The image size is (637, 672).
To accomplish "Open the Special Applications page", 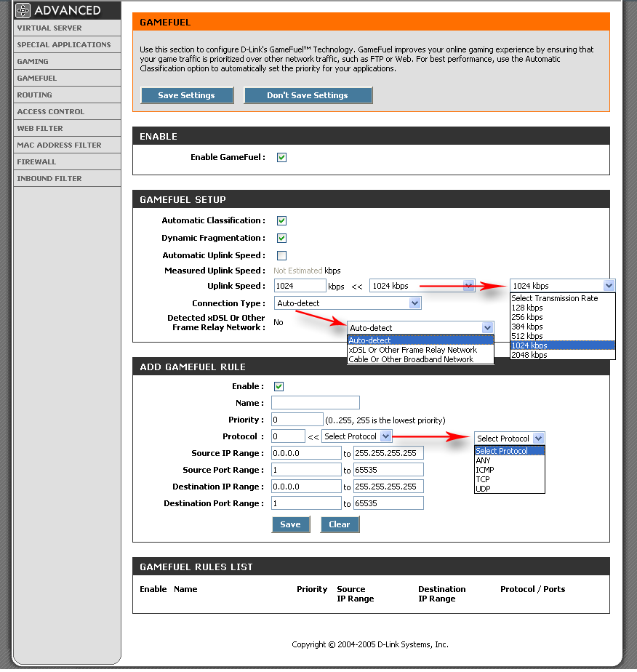I will [x=67, y=44].
